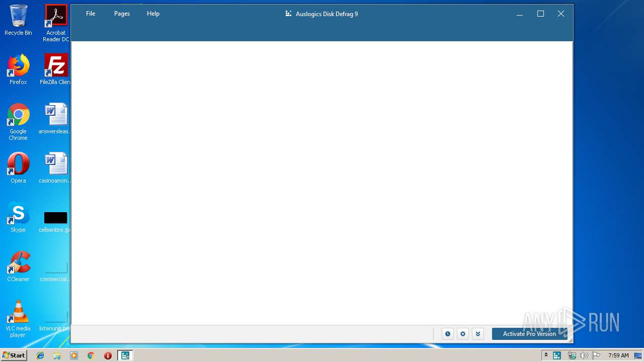Select the answersleas Word document icon
The image size is (644, 362).
[55, 119]
